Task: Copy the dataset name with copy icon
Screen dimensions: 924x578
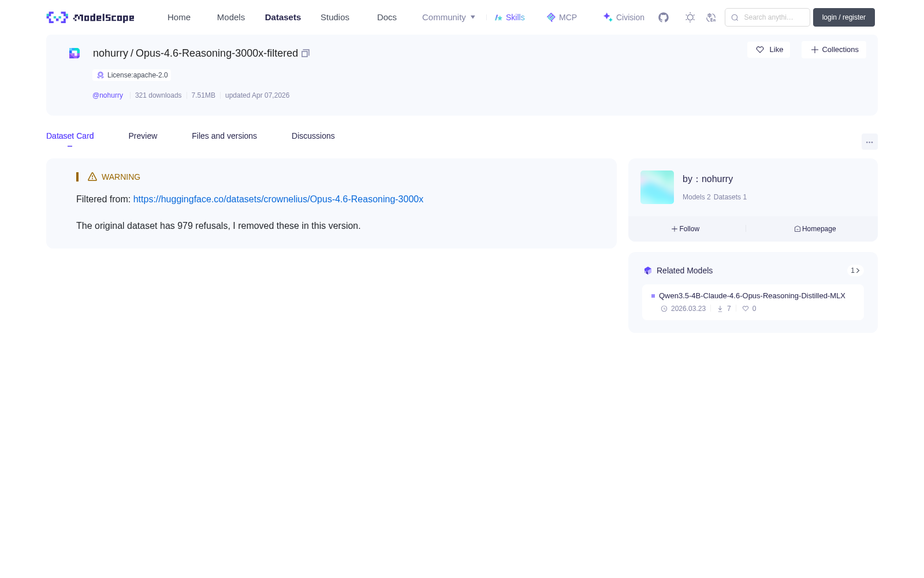Action: pos(305,53)
